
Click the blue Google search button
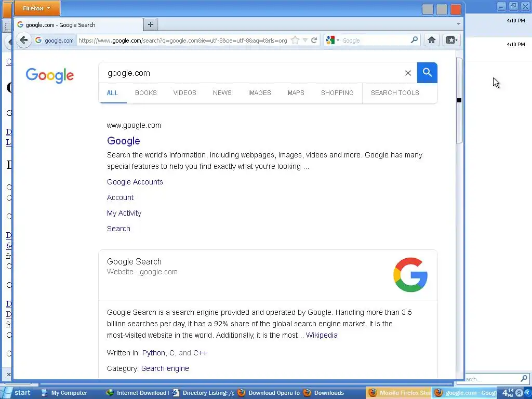click(x=427, y=73)
